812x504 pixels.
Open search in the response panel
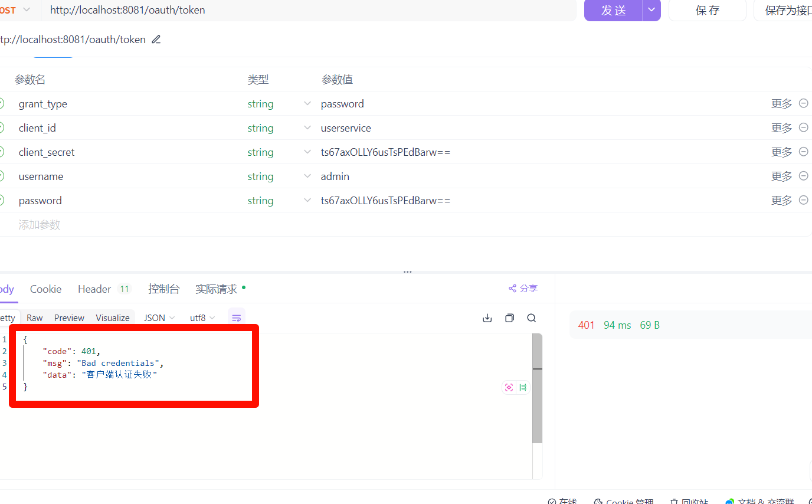[531, 318]
